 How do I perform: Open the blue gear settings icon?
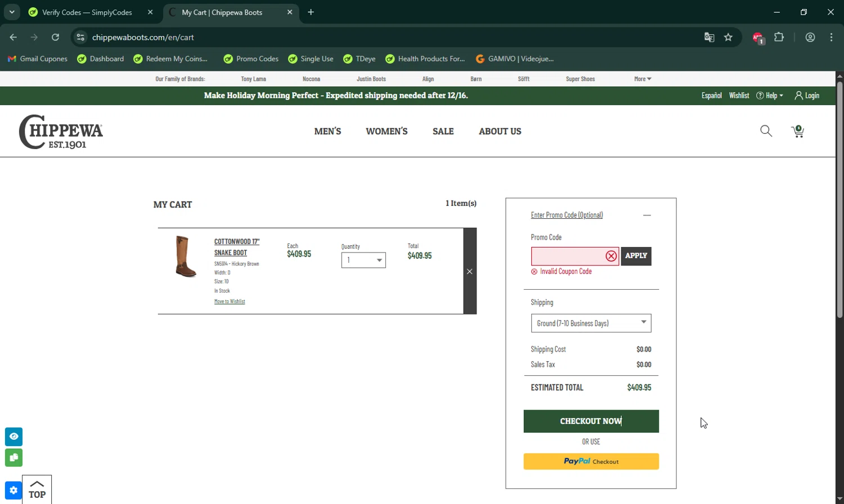pyautogui.click(x=14, y=490)
